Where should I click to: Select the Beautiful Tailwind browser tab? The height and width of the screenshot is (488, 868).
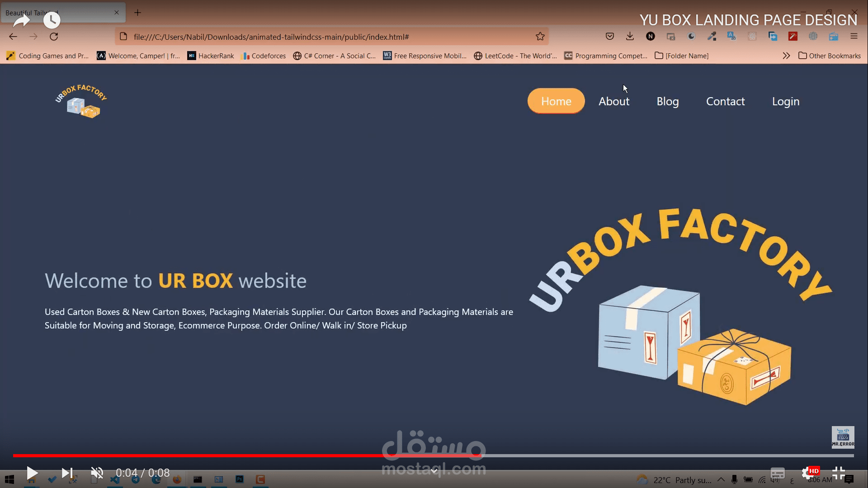[63, 13]
